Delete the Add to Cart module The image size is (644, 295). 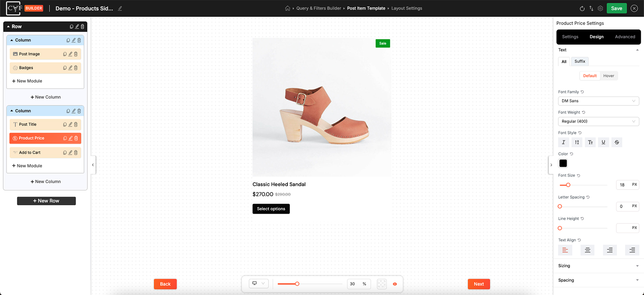point(76,153)
